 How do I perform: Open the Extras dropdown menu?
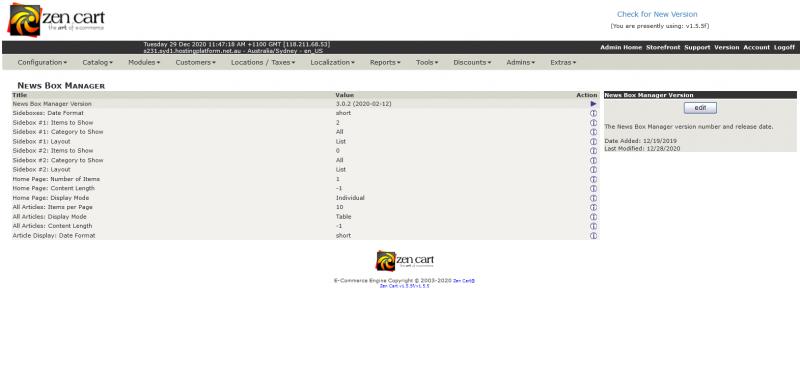pos(563,62)
